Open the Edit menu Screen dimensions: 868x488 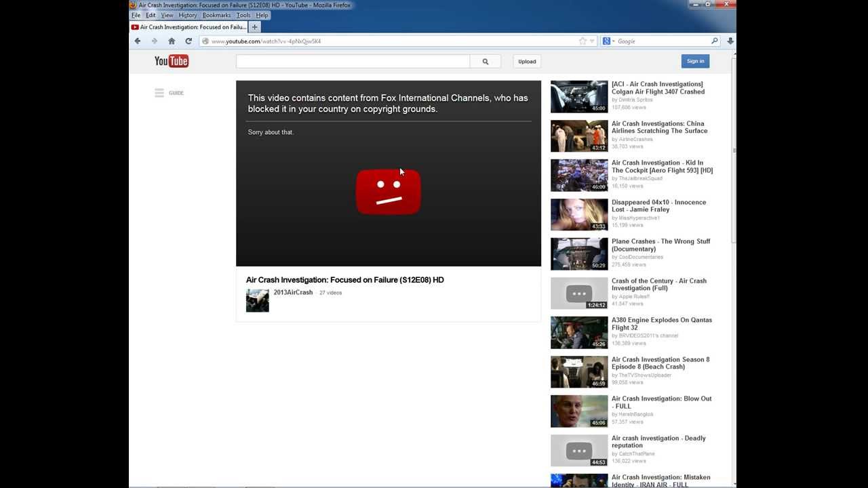point(151,15)
